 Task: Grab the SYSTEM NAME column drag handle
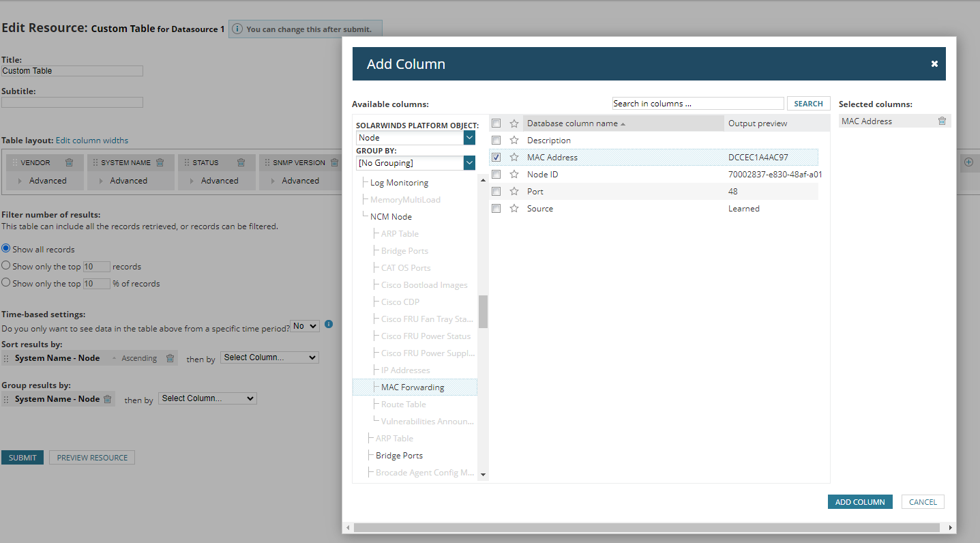95,163
